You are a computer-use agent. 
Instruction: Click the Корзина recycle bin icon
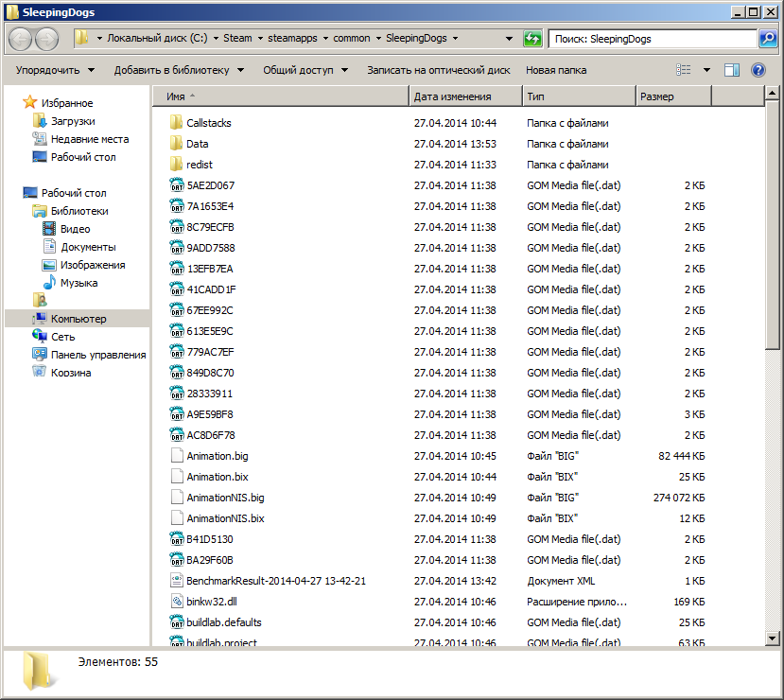pyautogui.click(x=39, y=372)
